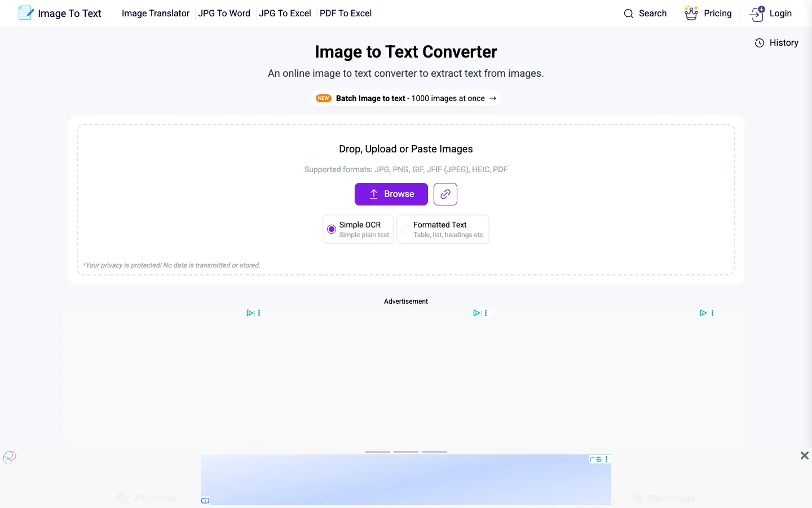812x508 pixels.
Task: Open the PDF To Excel menu item
Action: [x=346, y=14]
